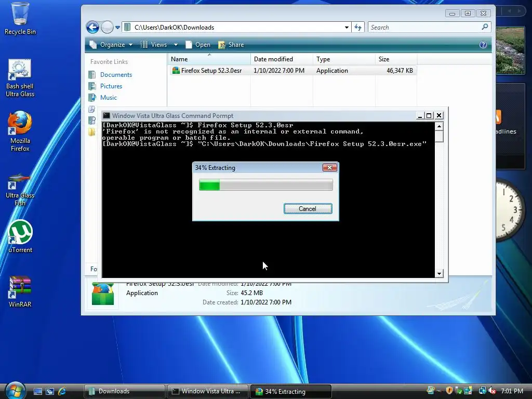Open Music in Favorite Links

pyautogui.click(x=108, y=98)
